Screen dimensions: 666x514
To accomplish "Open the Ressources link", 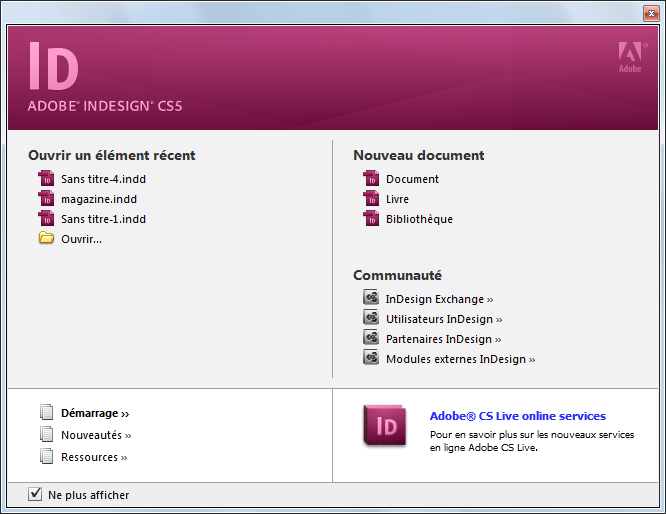I will pos(94,458).
